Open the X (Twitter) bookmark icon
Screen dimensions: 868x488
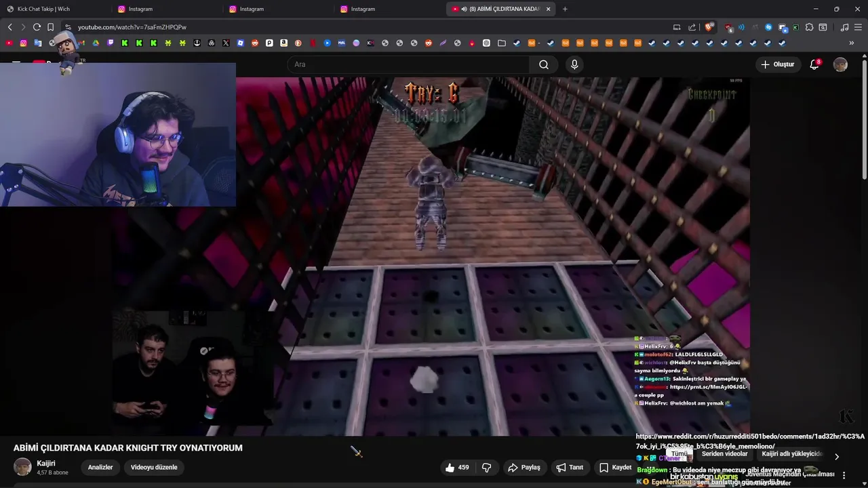click(x=226, y=43)
